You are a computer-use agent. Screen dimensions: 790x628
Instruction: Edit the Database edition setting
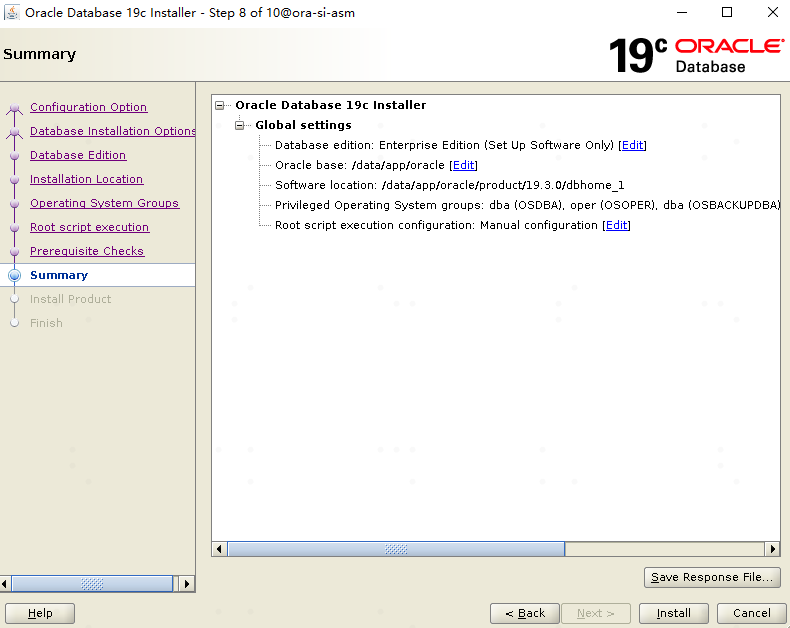coord(632,145)
